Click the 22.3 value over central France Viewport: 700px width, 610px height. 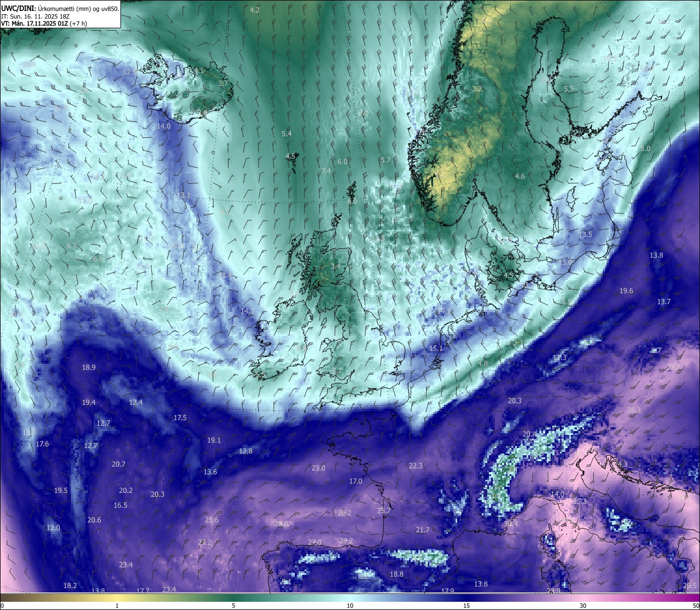click(416, 466)
